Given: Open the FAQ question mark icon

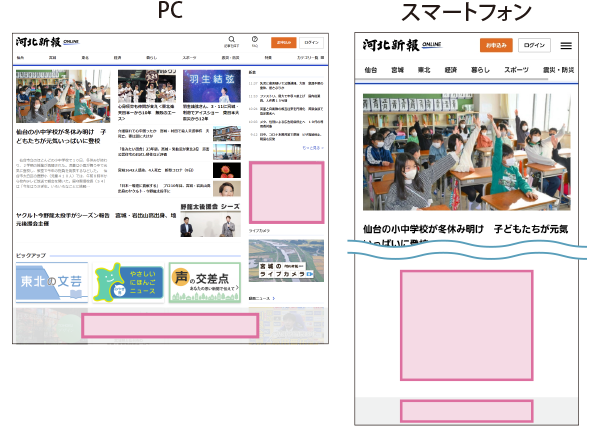Looking at the screenshot, I should (255, 39).
